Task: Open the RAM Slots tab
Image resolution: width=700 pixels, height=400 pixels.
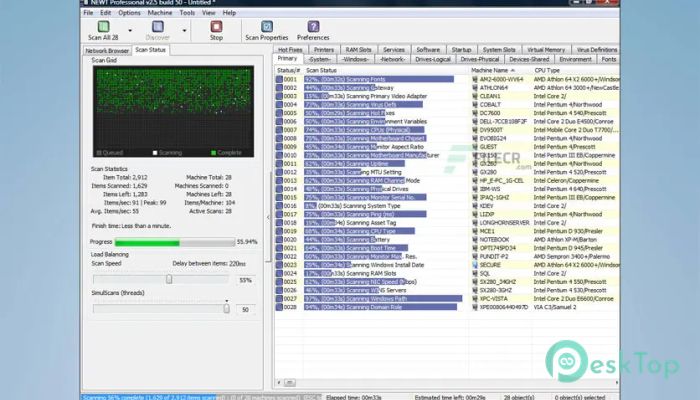Action: (358, 50)
